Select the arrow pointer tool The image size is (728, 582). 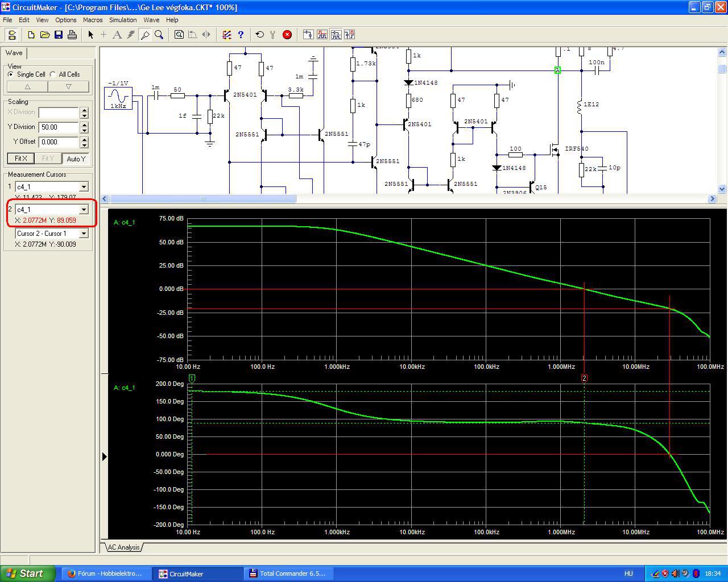[x=90, y=35]
